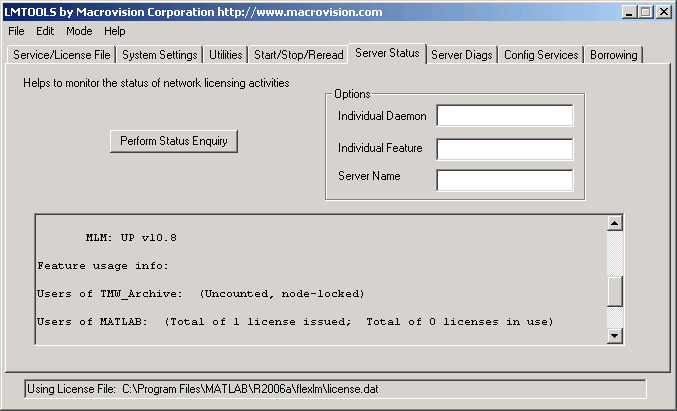Click the output scrollbar up arrow
The width and height of the screenshot is (677, 411).
[x=614, y=223]
